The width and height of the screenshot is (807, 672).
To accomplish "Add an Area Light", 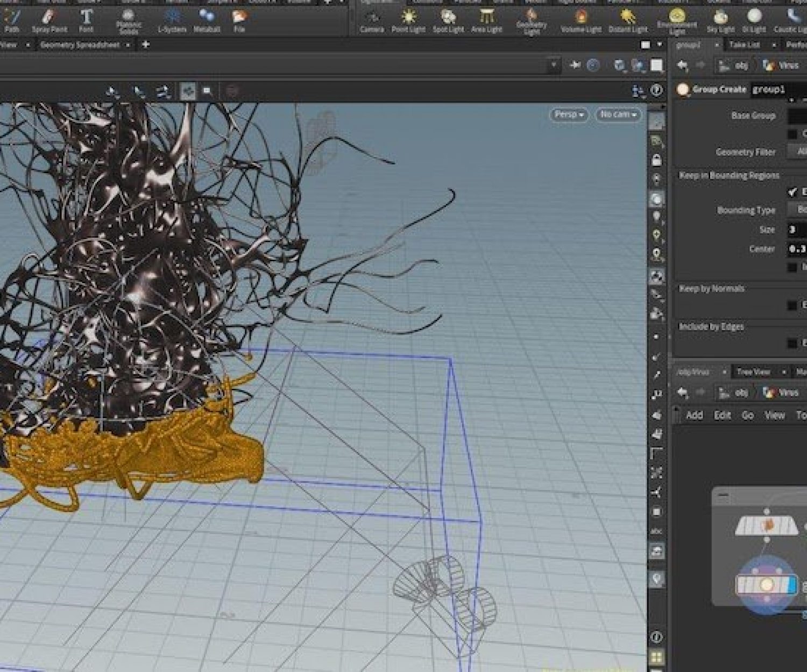I will pos(486,20).
